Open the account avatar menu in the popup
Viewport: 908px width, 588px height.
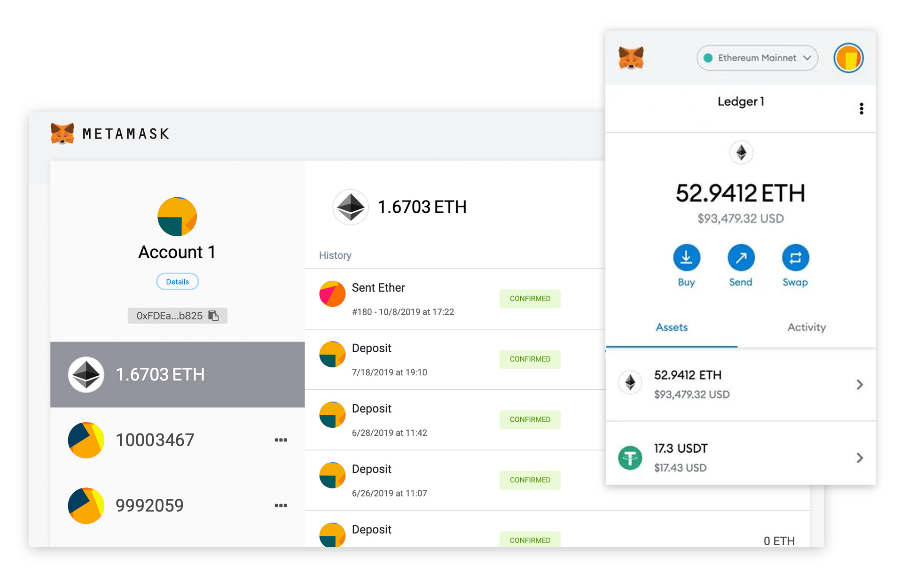[848, 58]
